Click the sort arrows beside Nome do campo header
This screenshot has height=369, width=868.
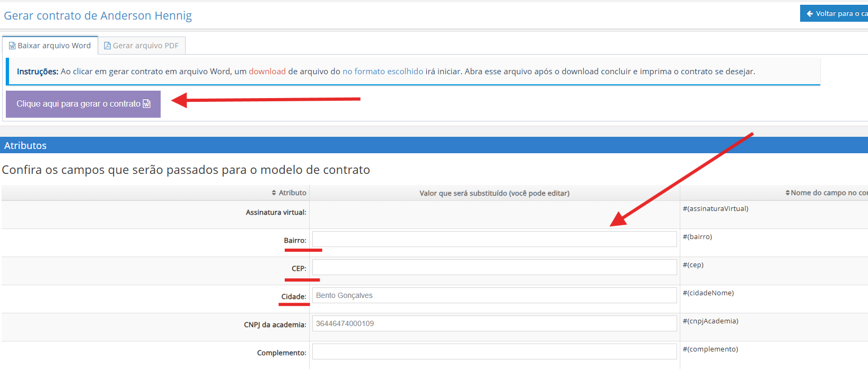(787, 193)
